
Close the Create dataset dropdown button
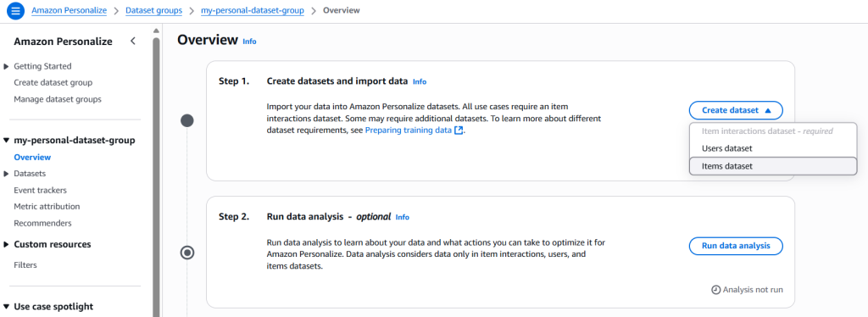click(x=736, y=110)
